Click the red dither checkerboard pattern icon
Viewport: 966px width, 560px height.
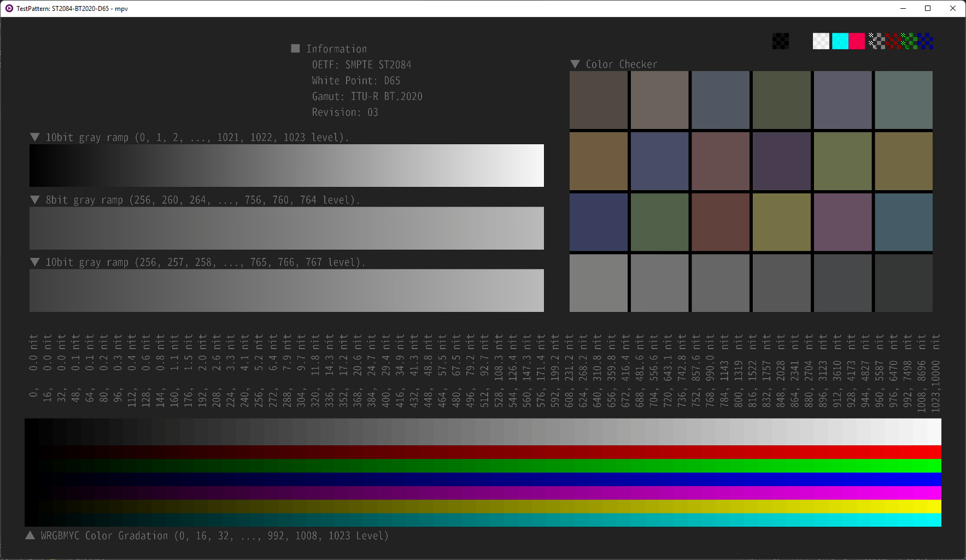(893, 41)
